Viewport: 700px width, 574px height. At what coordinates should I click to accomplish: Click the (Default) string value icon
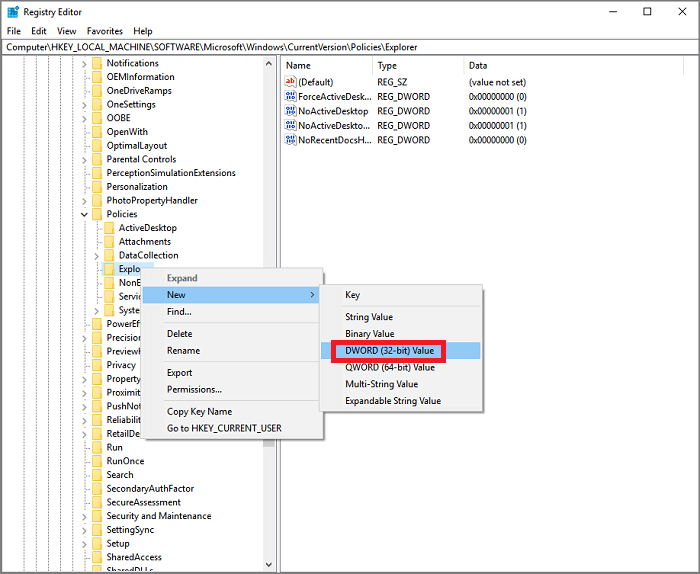click(x=291, y=82)
